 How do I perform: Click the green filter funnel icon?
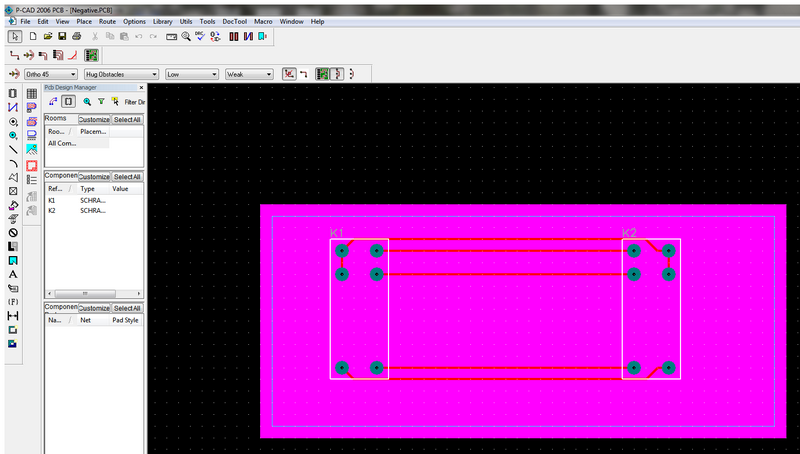point(101,101)
